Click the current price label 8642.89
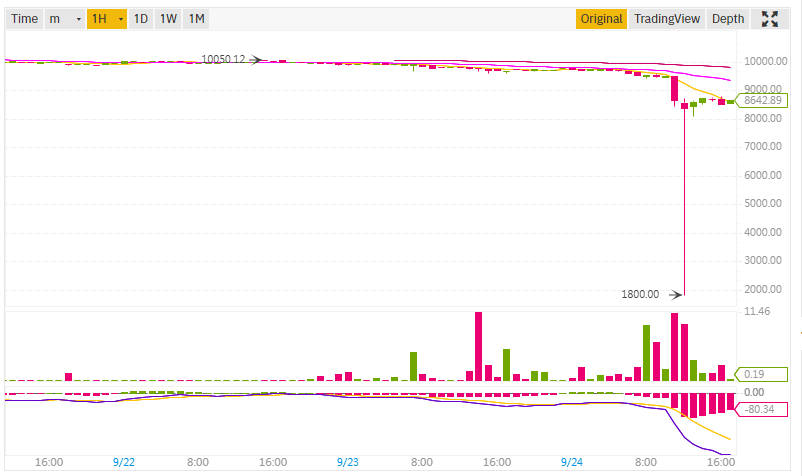This screenshot has width=802, height=476. coord(762,100)
